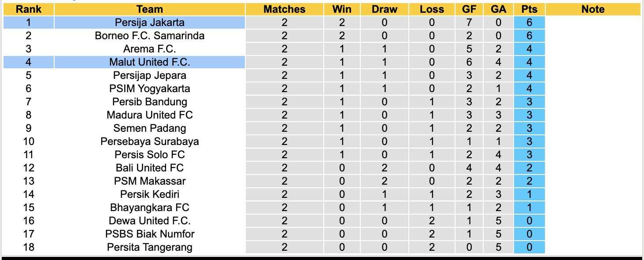Open the Bali United FC entry
The height and width of the screenshot is (260, 644).
(150, 168)
